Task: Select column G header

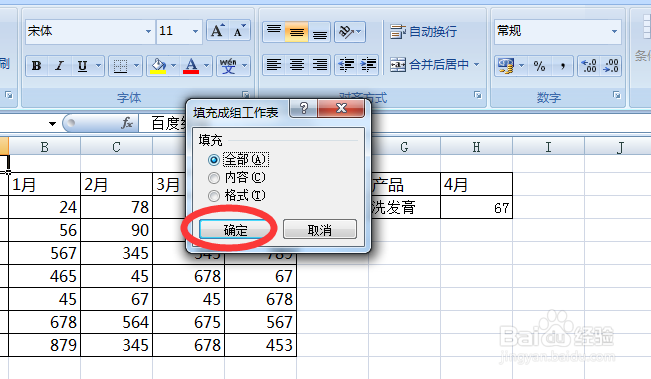Action: [x=404, y=147]
